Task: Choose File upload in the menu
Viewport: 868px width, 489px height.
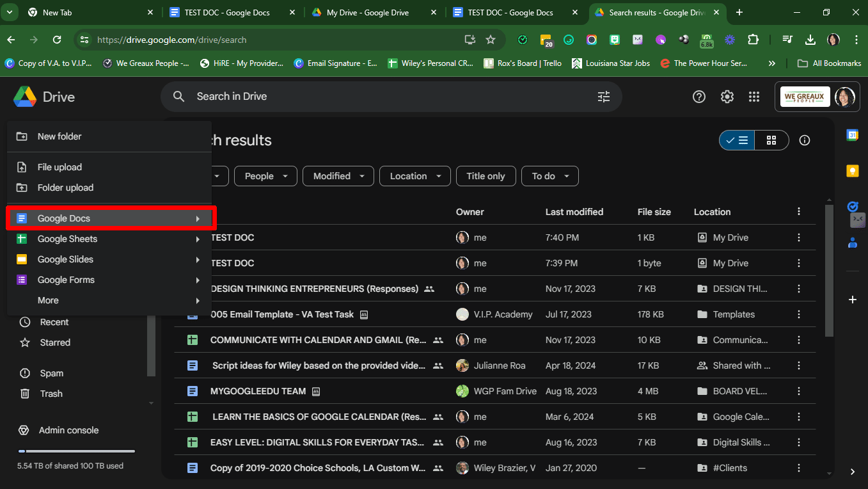Action: tap(59, 167)
